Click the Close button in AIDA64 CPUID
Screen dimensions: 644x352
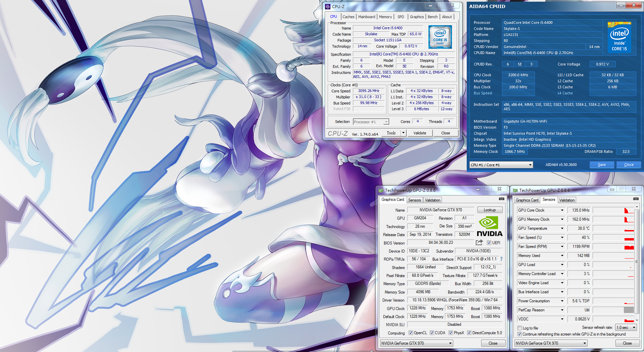[629, 165]
